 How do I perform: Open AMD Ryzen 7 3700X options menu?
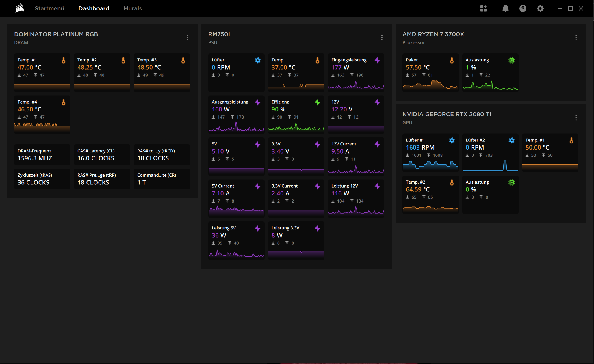(576, 38)
